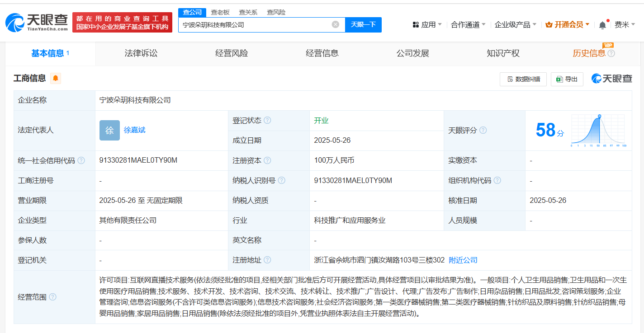Click the red promotional banner
This screenshot has width=644, height=333.
pyautogui.click(x=122, y=23)
